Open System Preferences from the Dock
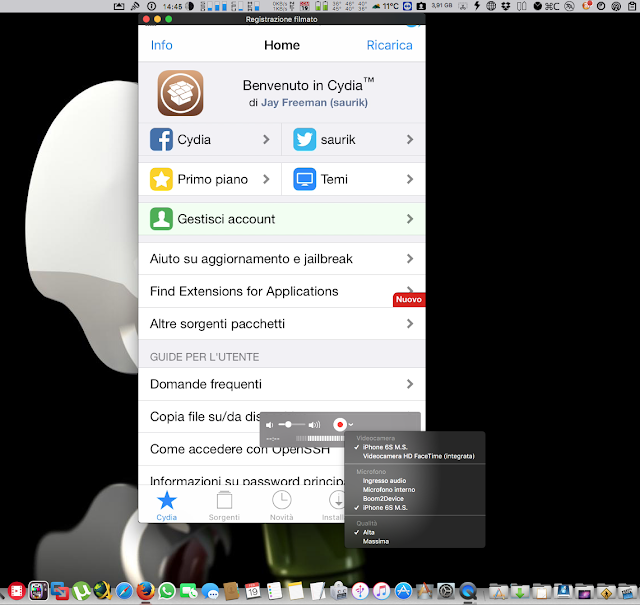 point(446,591)
